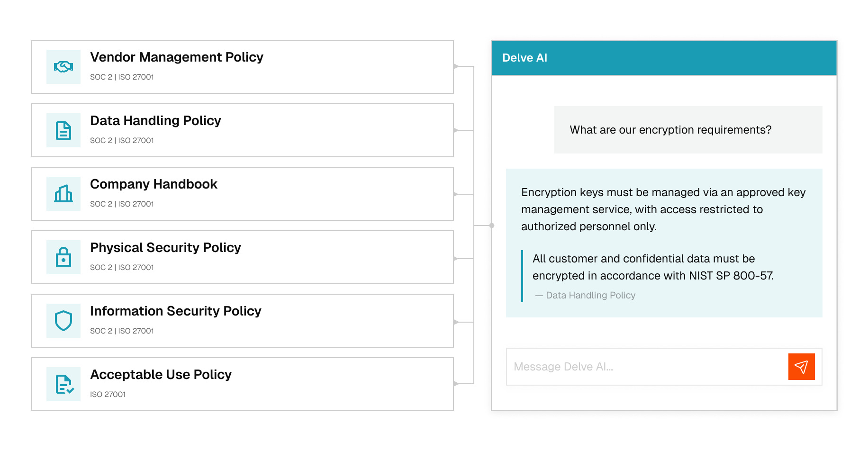Open the Vendor Management Policy title

(177, 57)
